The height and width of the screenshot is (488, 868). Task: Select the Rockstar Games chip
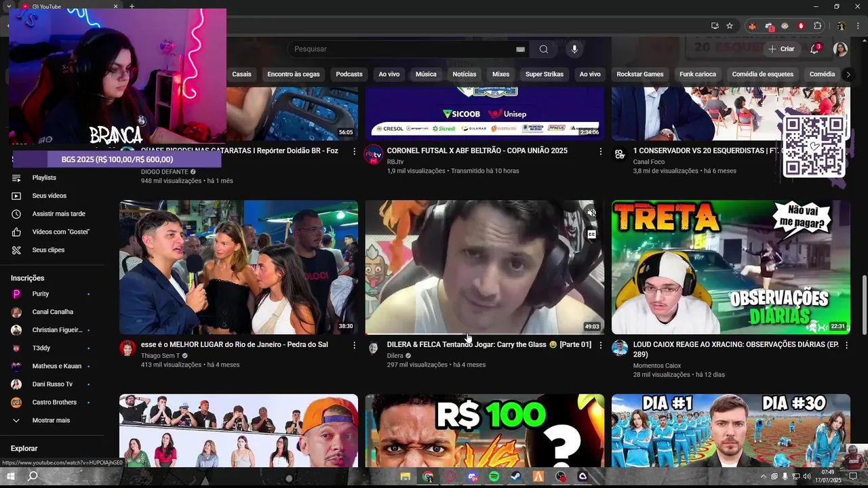pos(640,75)
